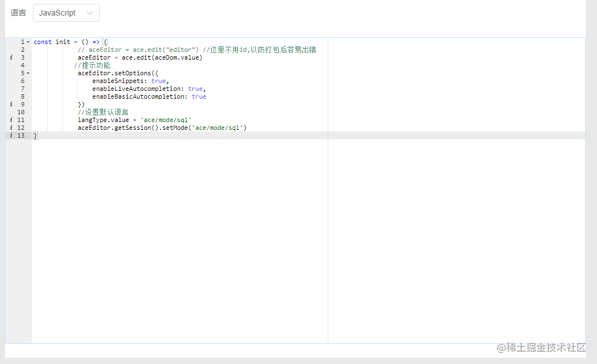Collapse the fold triangle on line 5
The image size is (597, 364).
click(x=27, y=72)
